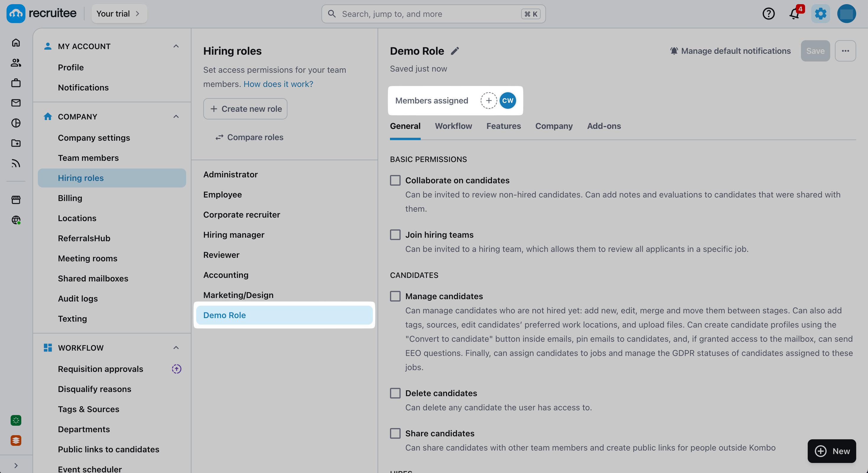Image resolution: width=868 pixels, height=473 pixels.
Task: Open the reports pie chart sidebar icon
Action: tap(16, 123)
